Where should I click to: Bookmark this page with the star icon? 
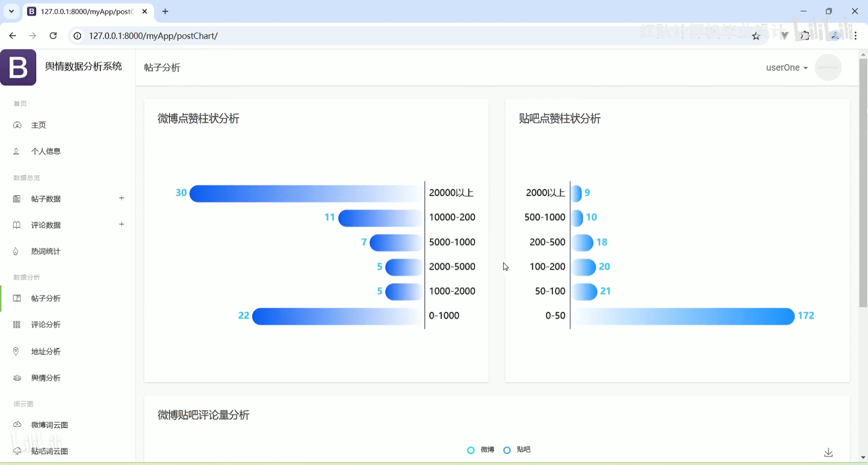coord(756,36)
